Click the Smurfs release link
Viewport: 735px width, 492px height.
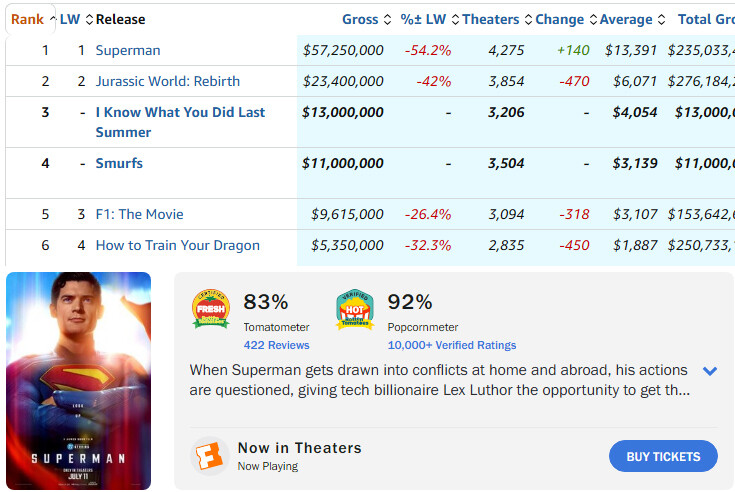coord(119,163)
